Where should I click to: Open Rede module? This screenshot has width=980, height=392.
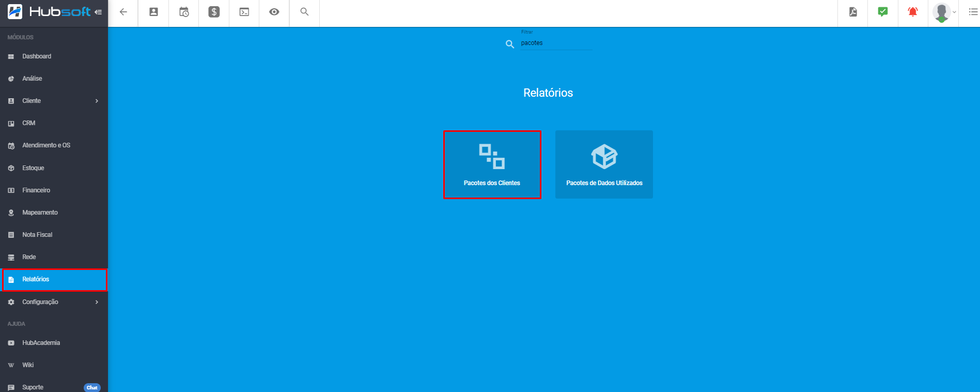(54, 257)
